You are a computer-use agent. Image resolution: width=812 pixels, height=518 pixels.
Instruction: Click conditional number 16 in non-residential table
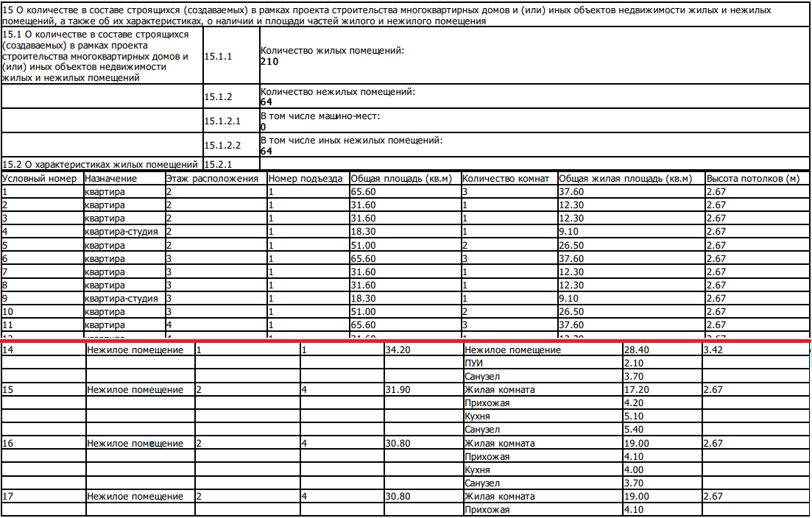(8, 444)
